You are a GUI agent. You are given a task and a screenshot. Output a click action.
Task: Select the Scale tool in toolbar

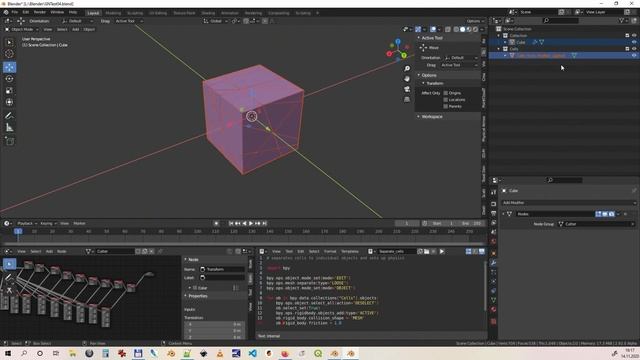pos(9,91)
